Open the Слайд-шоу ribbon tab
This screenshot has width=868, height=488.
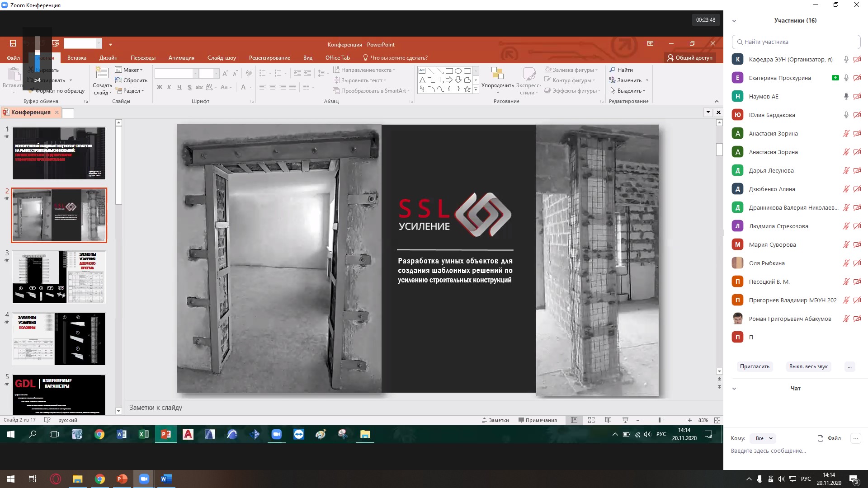222,58
